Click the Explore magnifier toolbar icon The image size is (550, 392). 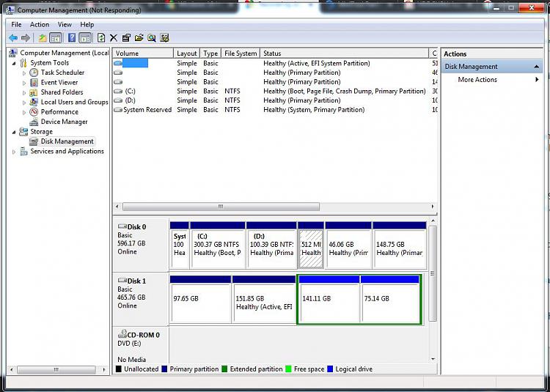tap(152, 38)
